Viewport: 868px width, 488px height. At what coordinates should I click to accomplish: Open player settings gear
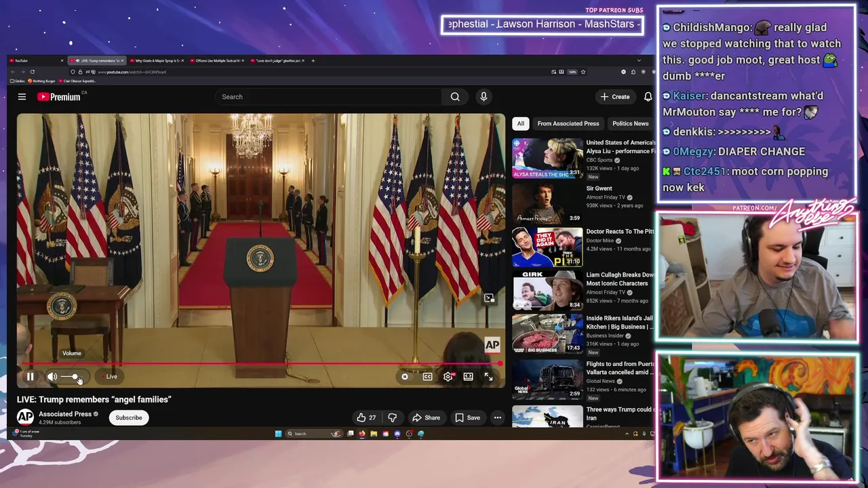(x=448, y=377)
